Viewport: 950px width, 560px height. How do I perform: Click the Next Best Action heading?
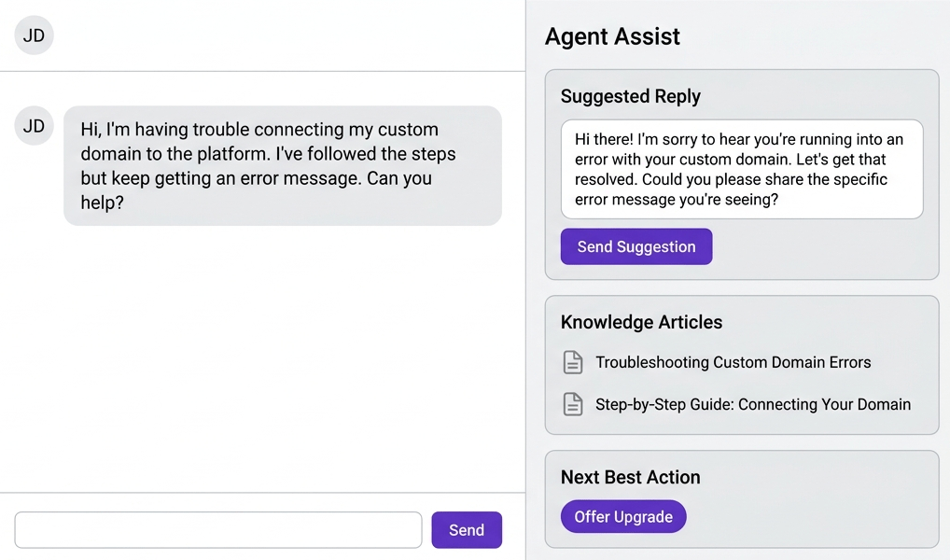[x=630, y=477]
